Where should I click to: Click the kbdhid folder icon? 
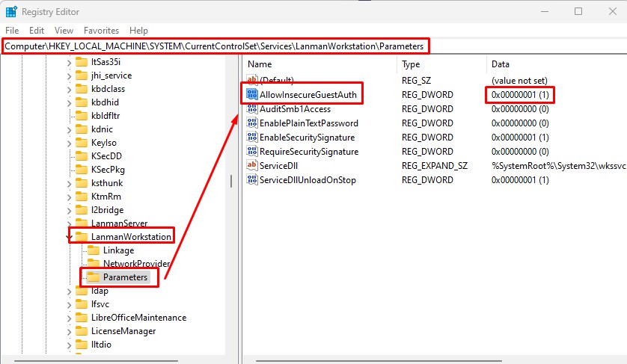(x=82, y=102)
